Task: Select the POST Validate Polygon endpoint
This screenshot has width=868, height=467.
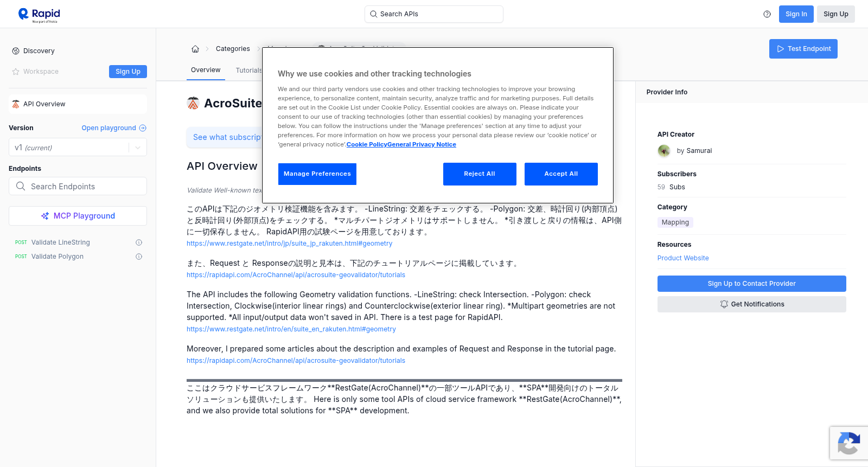Action: 57,257
